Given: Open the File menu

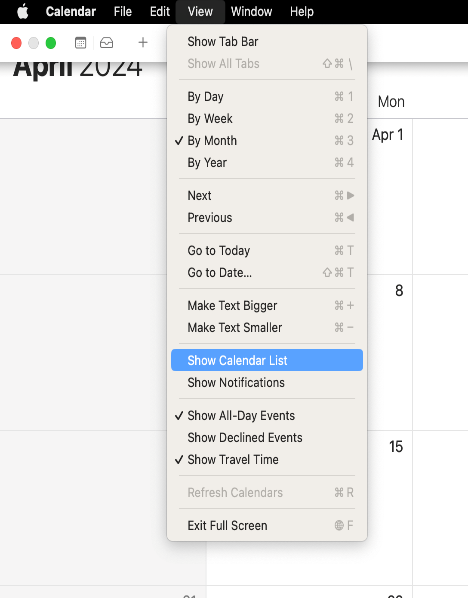Looking at the screenshot, I should [x=122, y=11].
